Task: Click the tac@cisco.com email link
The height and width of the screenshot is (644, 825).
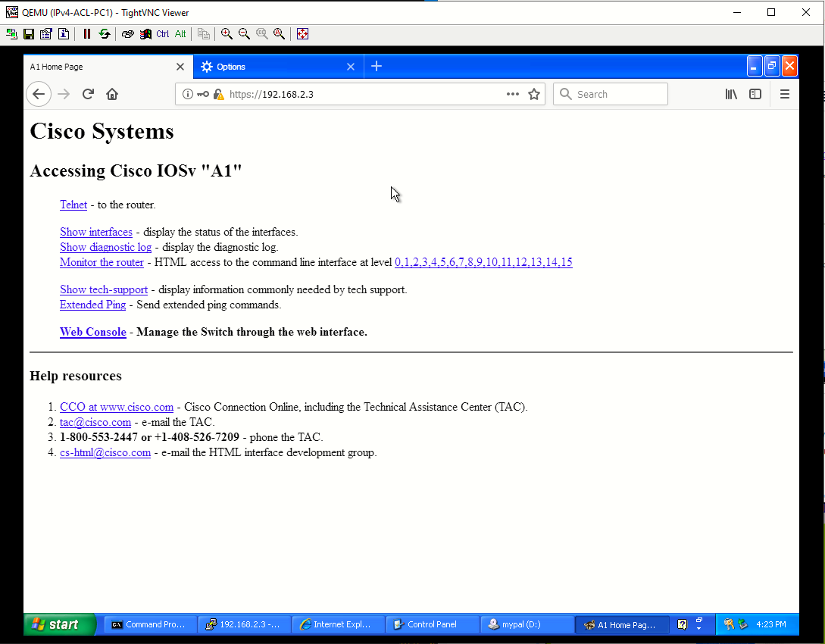Action: pos(95,422)
